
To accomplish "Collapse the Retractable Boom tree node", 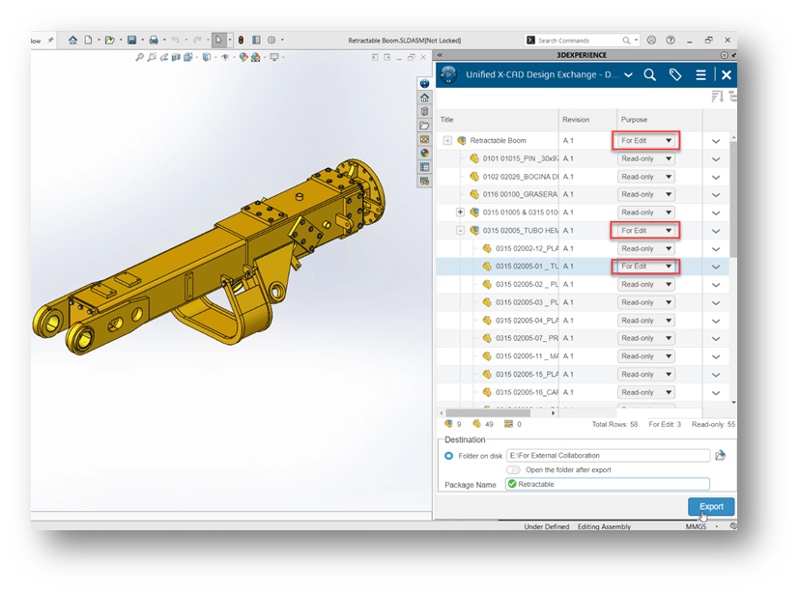I will click(447, 140).
